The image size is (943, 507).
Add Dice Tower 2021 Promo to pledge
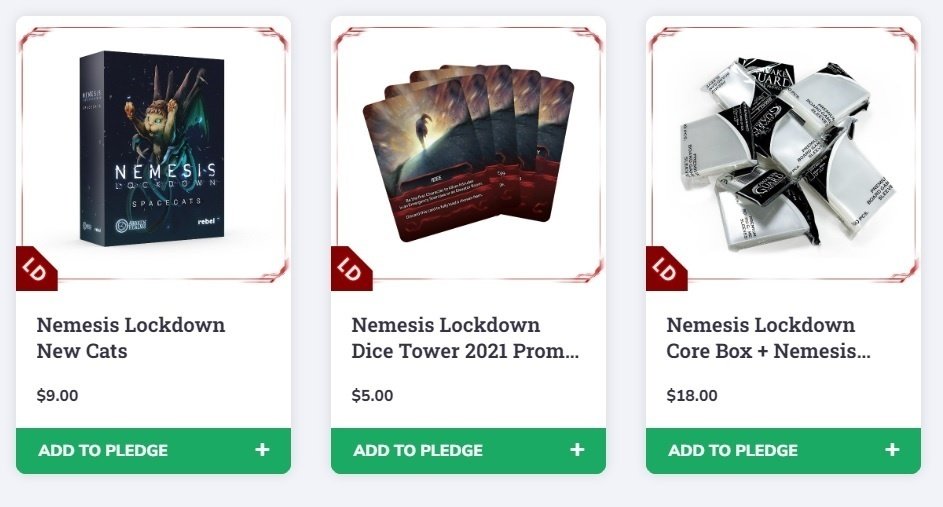[418, 450]
